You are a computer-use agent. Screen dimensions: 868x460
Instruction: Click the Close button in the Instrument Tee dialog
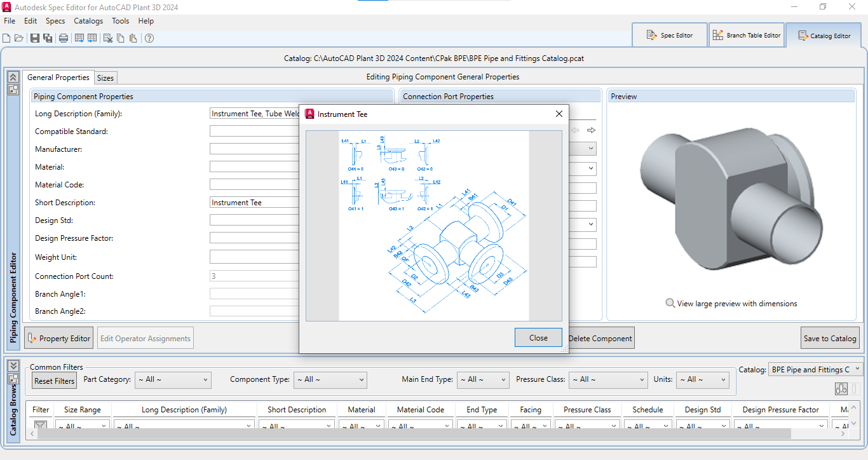click(538, 337)
